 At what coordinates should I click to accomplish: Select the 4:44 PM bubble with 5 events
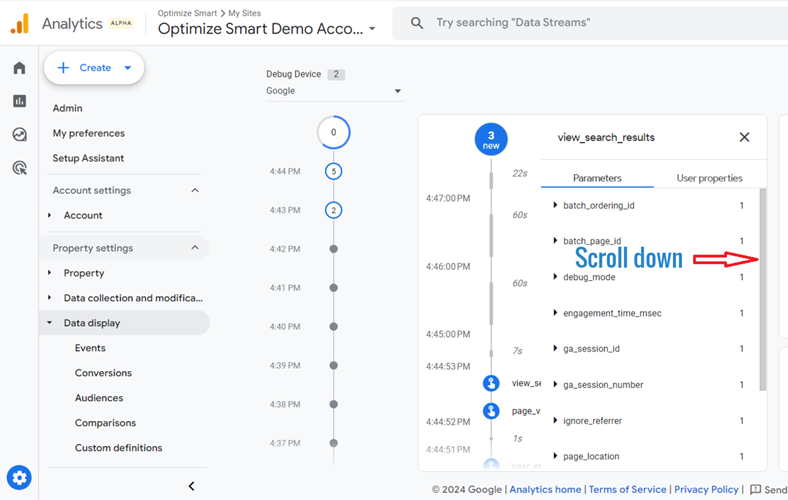[x=334, y=171]
